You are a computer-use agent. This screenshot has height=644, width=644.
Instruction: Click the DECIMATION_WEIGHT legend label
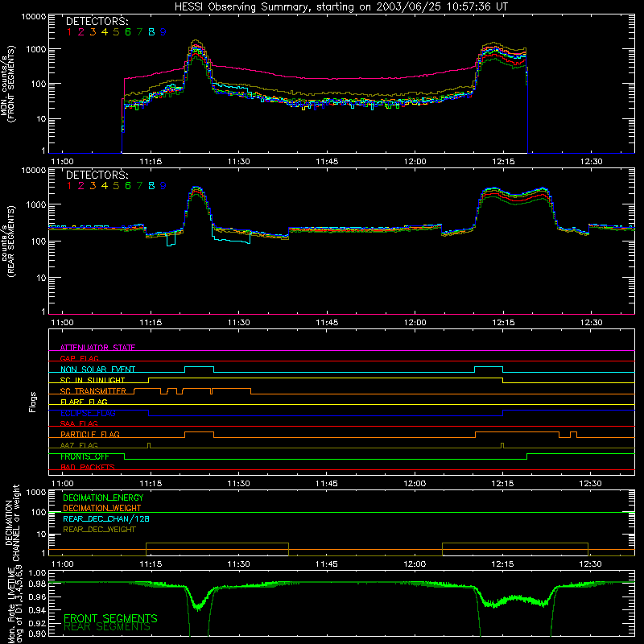[x=102, y=508]
